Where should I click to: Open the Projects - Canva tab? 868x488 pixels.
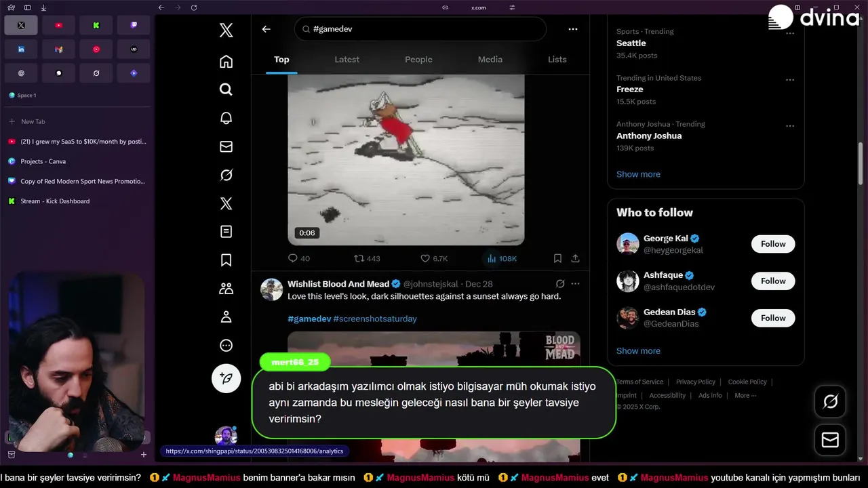[77, 161]
